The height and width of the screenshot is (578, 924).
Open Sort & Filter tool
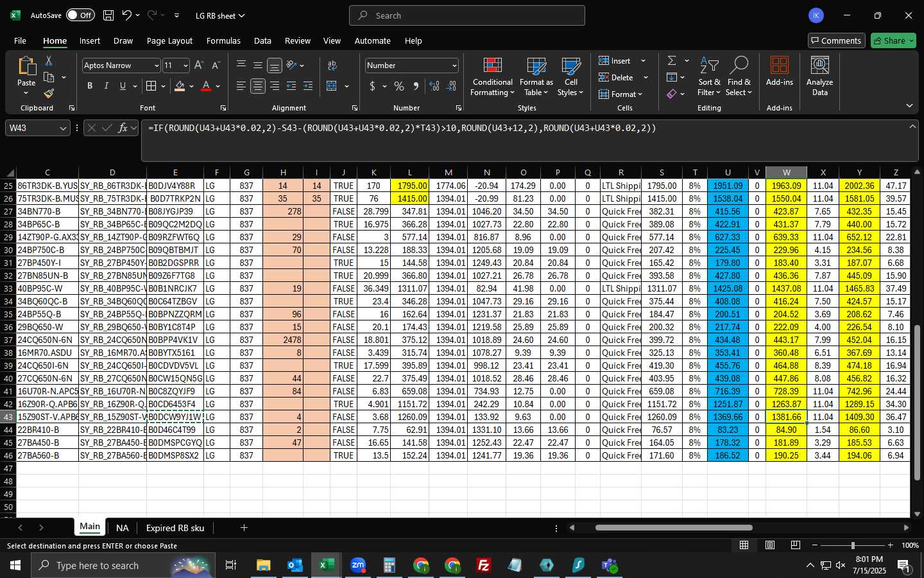click(x=709, y=77)
